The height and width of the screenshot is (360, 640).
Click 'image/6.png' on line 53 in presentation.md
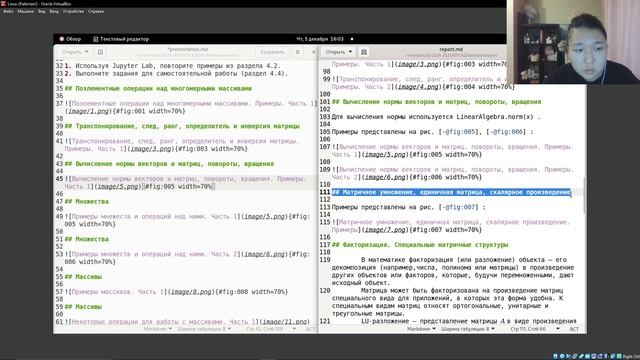pos(265,254)
